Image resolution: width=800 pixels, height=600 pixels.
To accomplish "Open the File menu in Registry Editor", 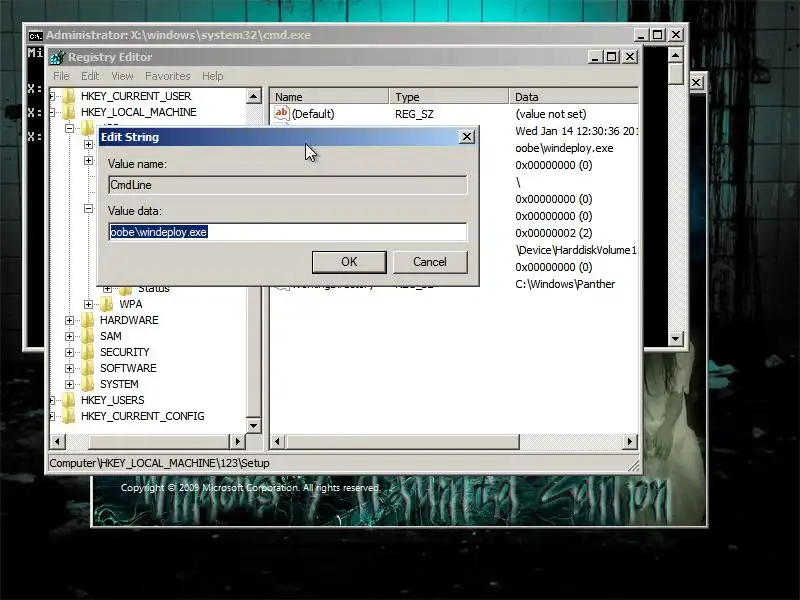I will click(61, 76).
